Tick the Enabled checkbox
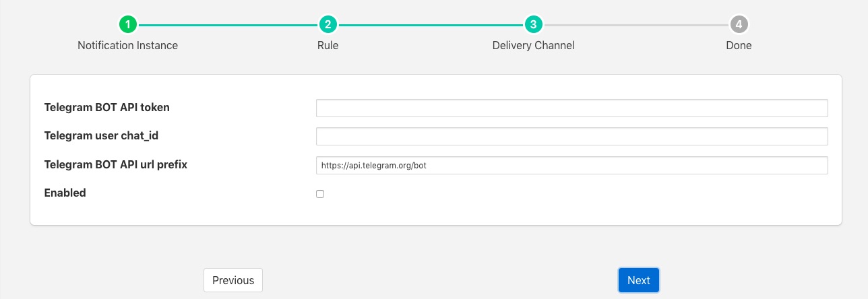 (x=320, y=194)
